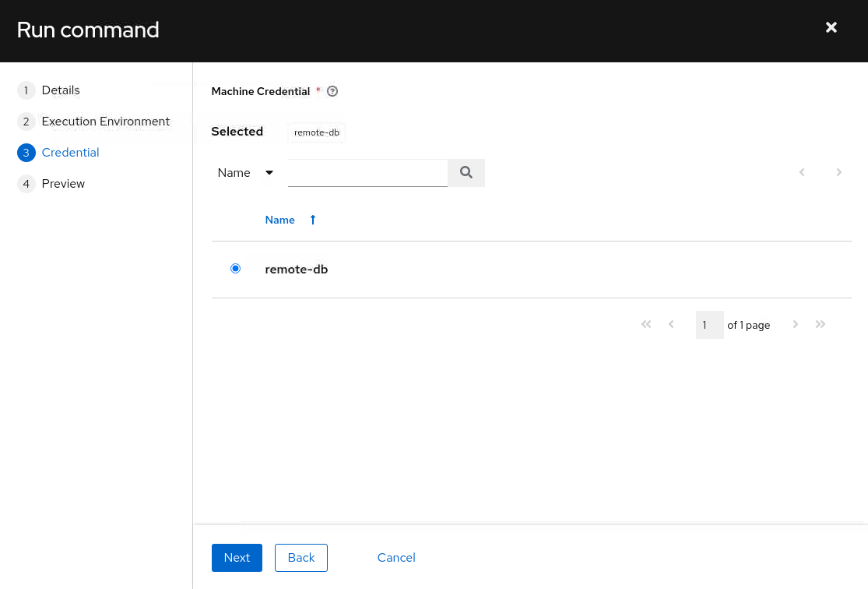Click bottom next page chevron

(795, 324)
